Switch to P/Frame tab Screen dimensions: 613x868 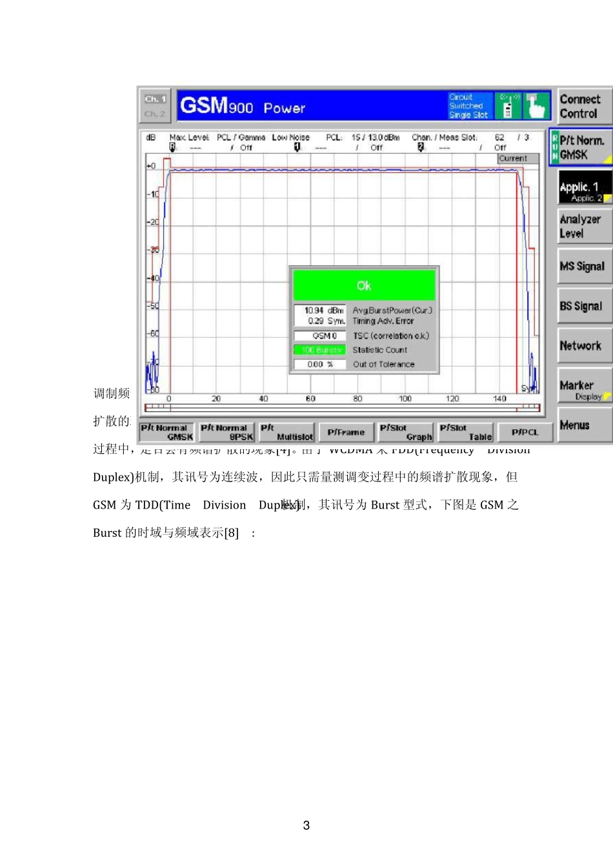click(346, 432)
